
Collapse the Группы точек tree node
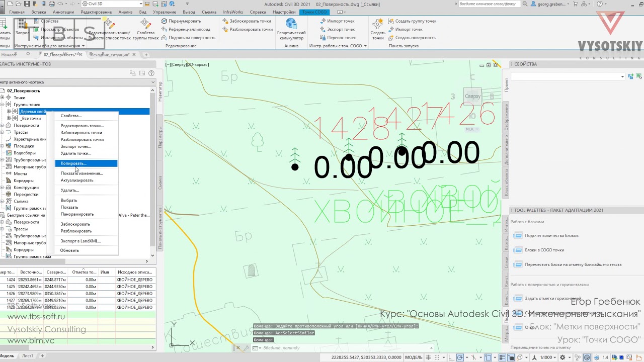point(3,105)
